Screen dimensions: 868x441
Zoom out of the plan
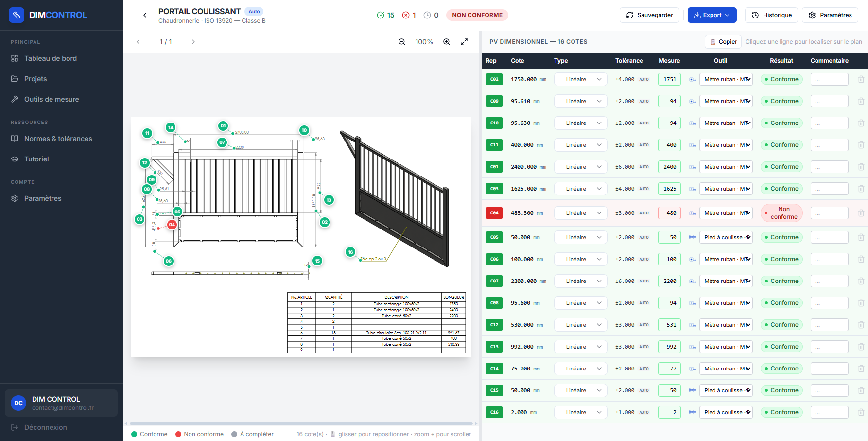(x=402, y=42)
